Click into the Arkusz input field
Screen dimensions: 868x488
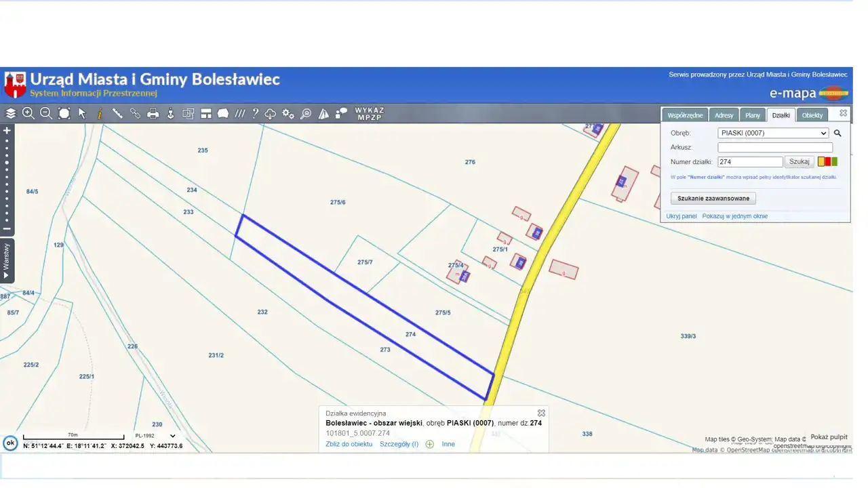(775, 147)
